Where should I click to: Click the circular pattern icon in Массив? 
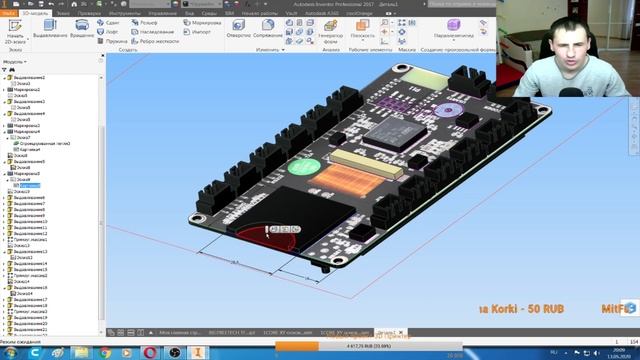(402, 32)
